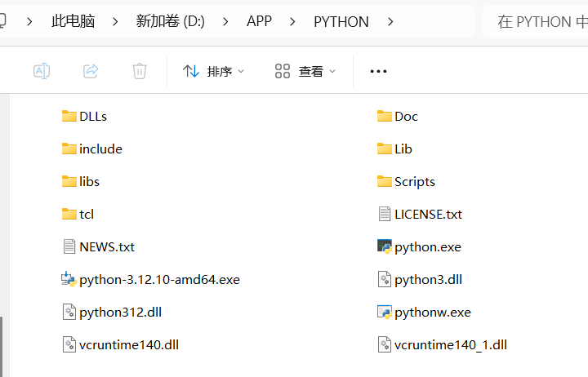Click the search box 在 PYTHON 中
This screenshot has height=377, width=588.
[536, 22]
